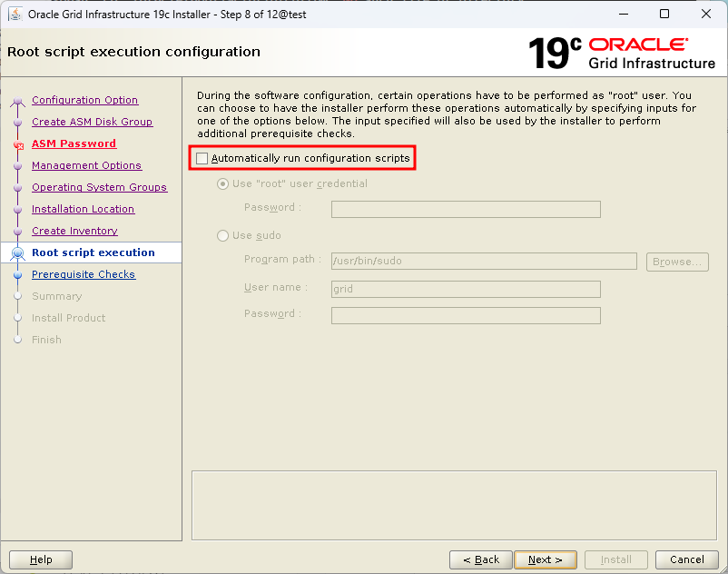Screen dimensions: 728x574
Task: Click the Finish step label
Action: coord(46,340)
